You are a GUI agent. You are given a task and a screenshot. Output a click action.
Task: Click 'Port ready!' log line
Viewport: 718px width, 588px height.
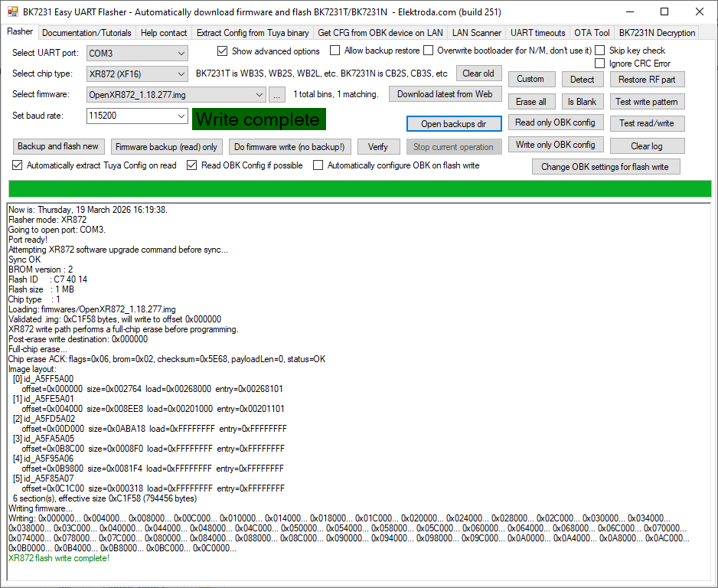(x=28, y=240)
